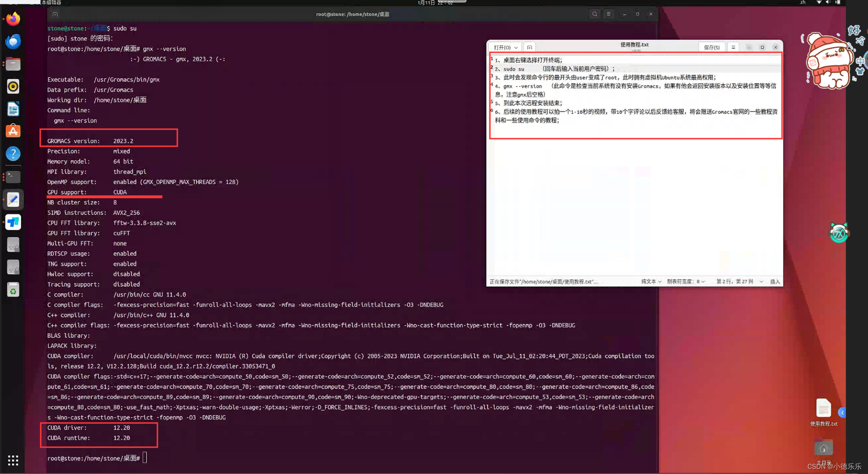Launch LibreOffice Writer from dock
This screenshot has width=868, height=474.
click(x=13, y=109)
